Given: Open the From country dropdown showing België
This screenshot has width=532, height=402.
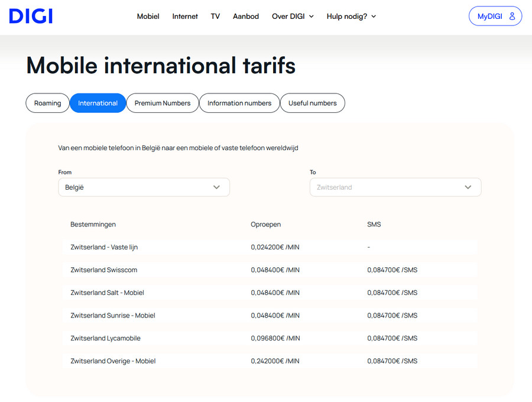Looking at the screenshot, I should [144, 187].
